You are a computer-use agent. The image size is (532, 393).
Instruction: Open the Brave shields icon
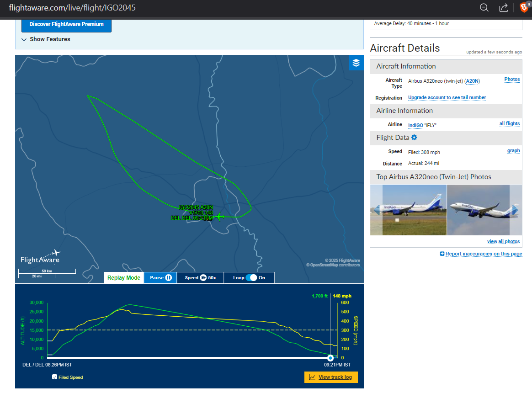pos(524,7)
